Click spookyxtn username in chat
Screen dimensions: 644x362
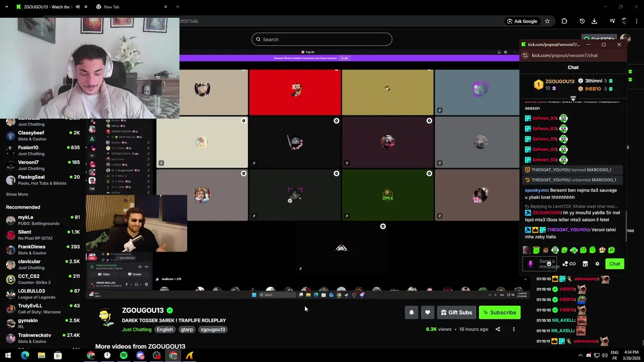(x=536, y=191)
